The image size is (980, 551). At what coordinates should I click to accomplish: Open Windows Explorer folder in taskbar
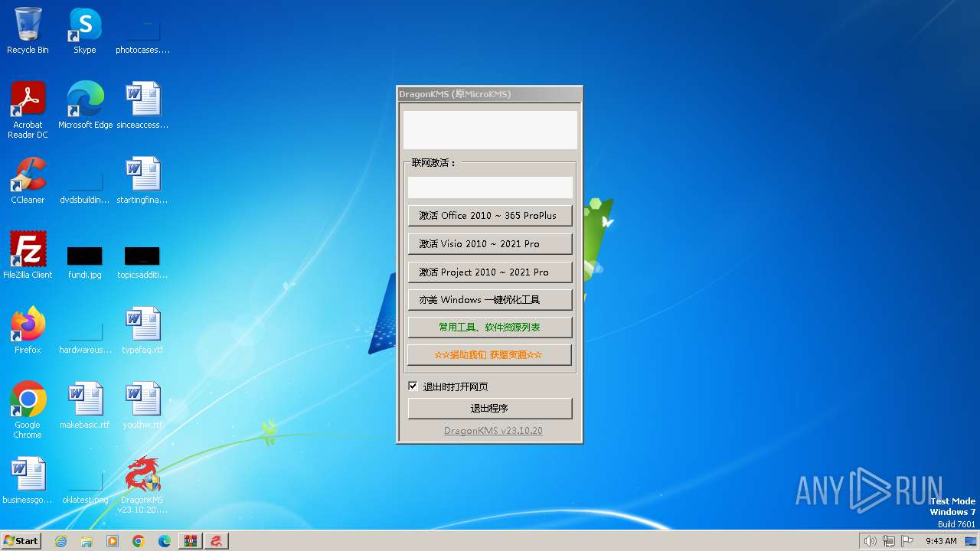87,541
